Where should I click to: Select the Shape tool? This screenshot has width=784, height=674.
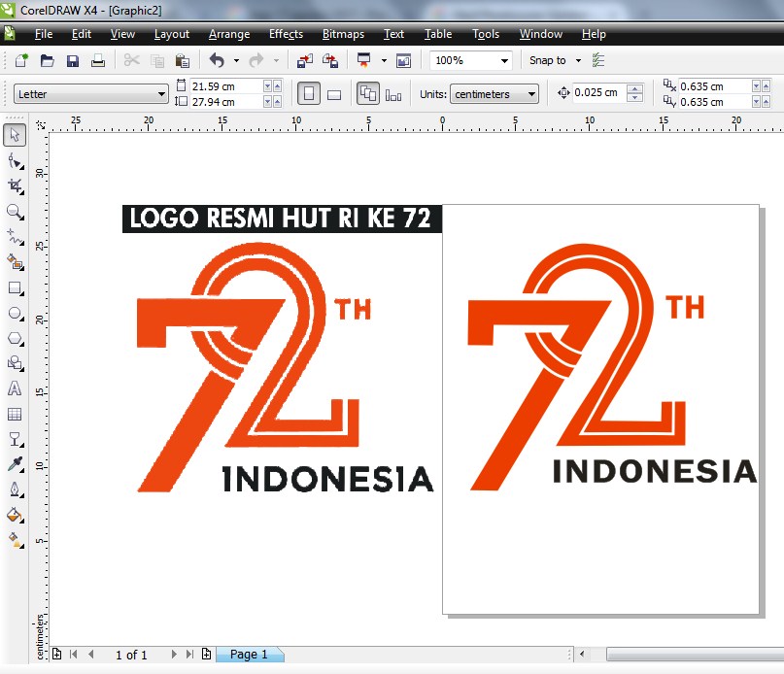(x=15, y=161)
